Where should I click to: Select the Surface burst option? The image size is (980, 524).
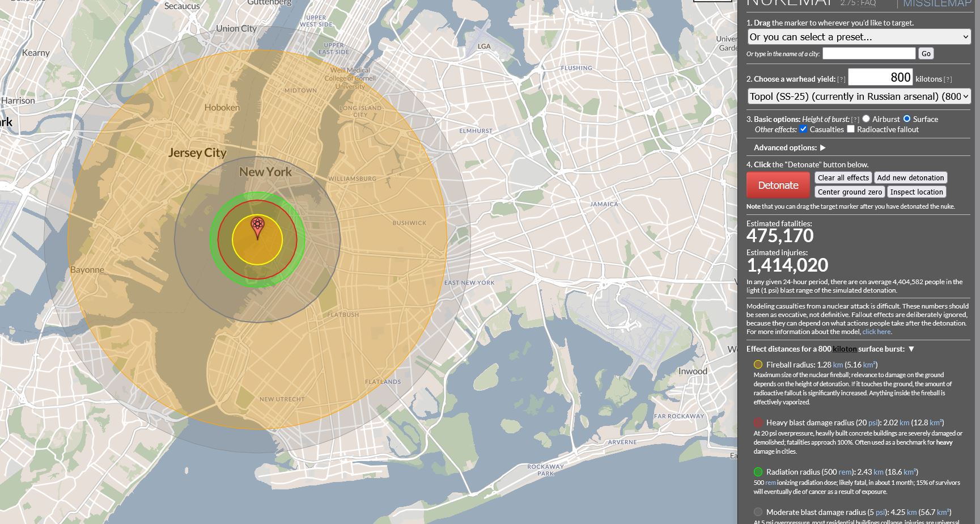tap(907, 119)
